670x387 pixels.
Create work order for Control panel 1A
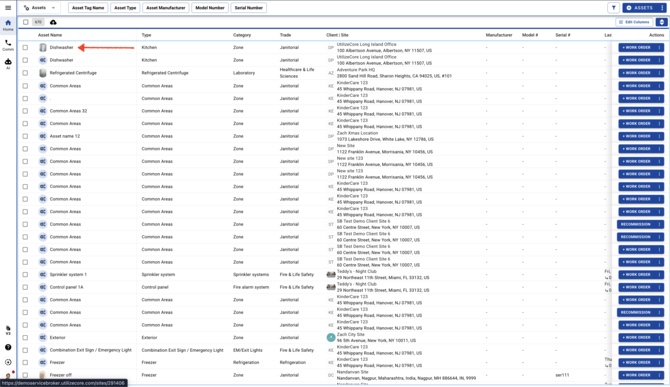point(636,287)
